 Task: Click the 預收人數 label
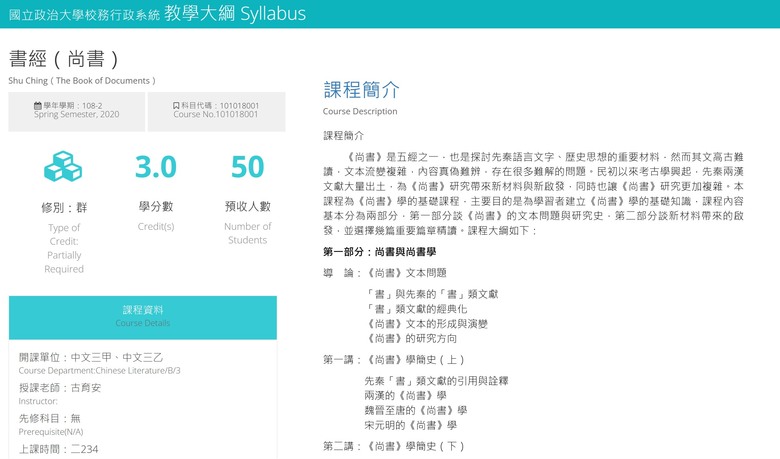[247, 206]
